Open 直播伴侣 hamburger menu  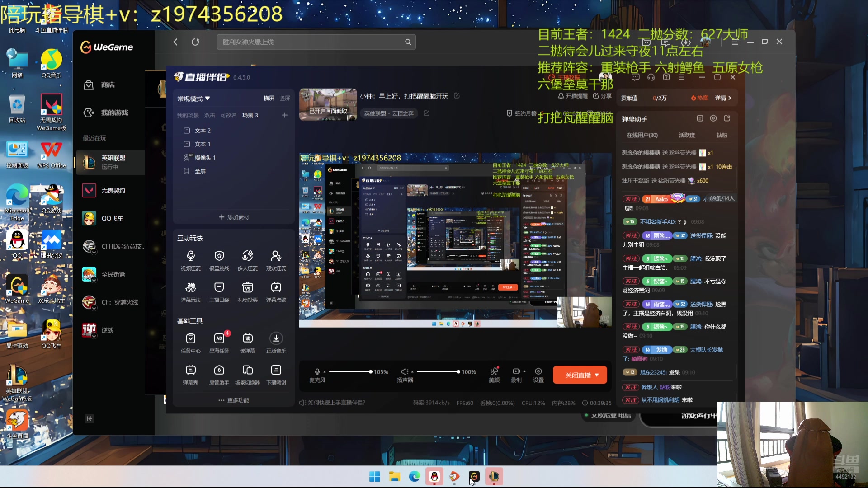[x=682, y=77]
